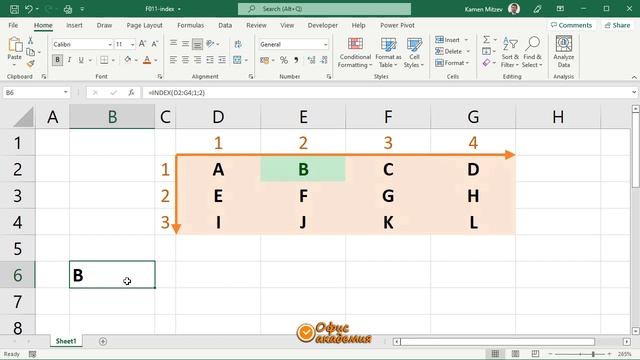Click the AutoSum sigma icon
Image resolution: width=640 pixels, height=360 pixels.
(486, 40)
